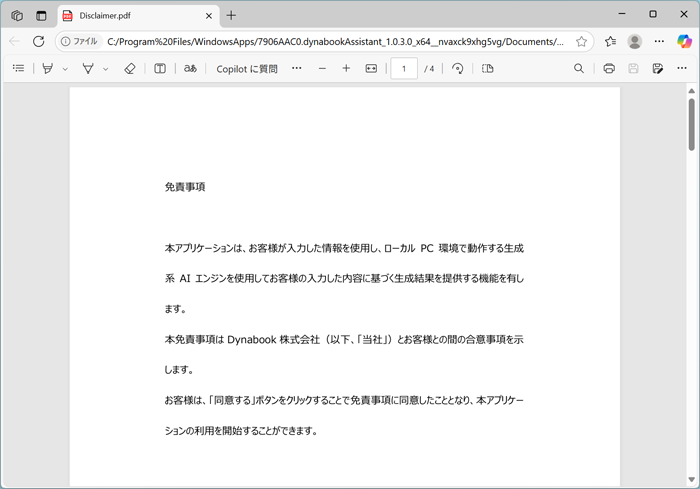Minimize the browser window

tap(622, 14)
